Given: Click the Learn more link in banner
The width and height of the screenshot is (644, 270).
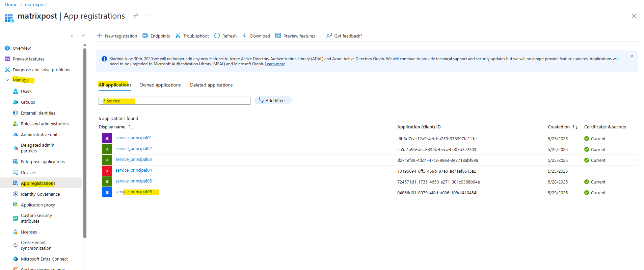Looking at the screenshot, I should tap(275, 64).
